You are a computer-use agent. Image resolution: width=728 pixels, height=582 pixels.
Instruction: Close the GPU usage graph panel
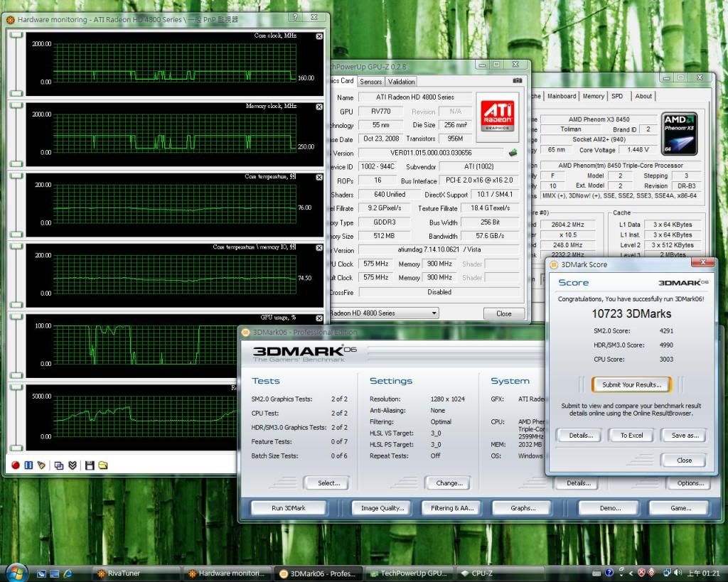coord(319,318)
